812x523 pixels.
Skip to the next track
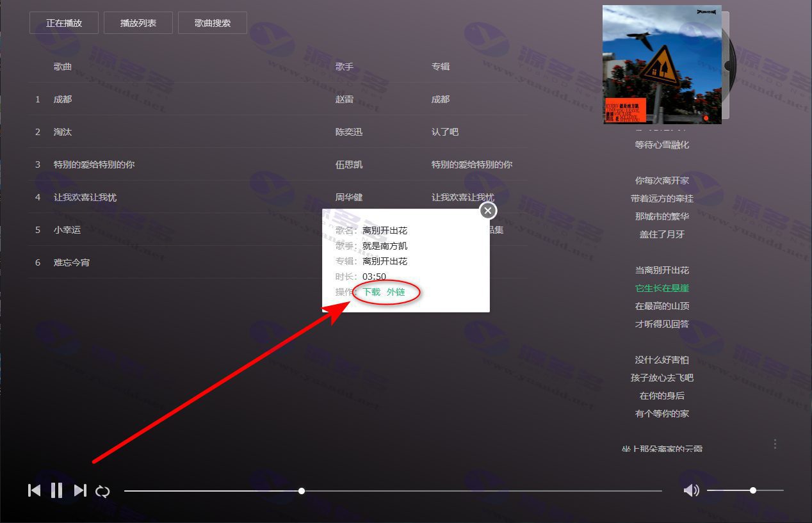(x=80, y=490)
